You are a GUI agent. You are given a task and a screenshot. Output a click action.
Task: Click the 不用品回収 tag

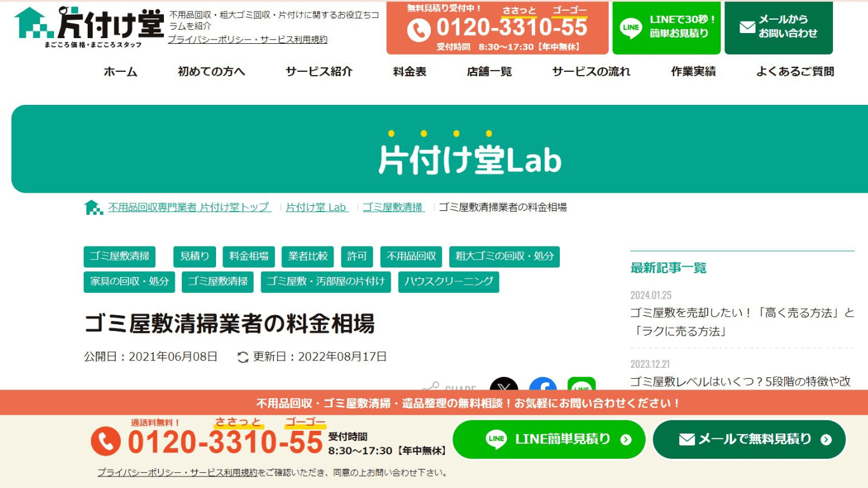click(x=411, y=257)
